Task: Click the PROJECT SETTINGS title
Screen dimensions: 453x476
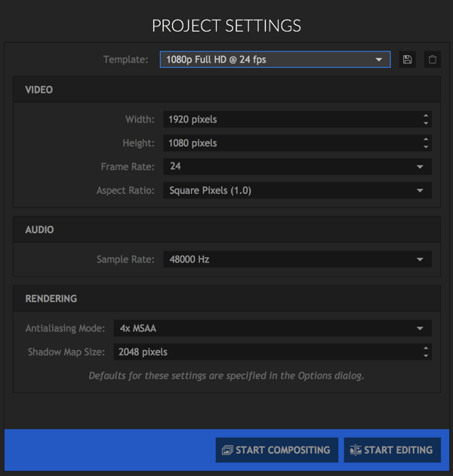Action: (226, 26)
